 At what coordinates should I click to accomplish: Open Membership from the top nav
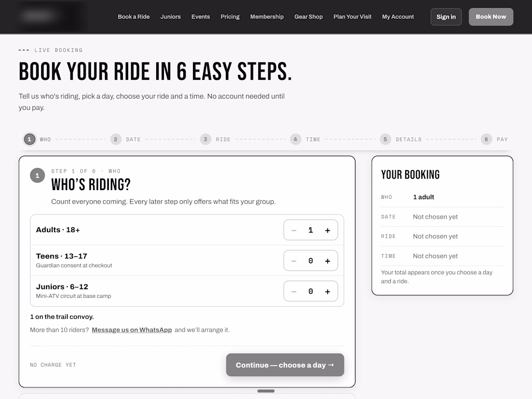pyautogui.click(x=266, y=16)
